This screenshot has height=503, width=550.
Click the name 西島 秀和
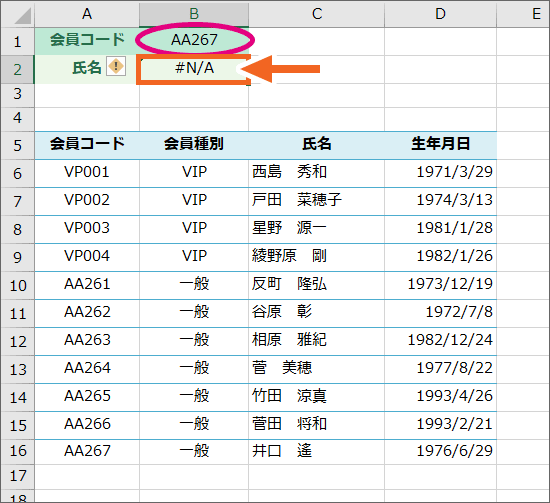coord(289,172)
